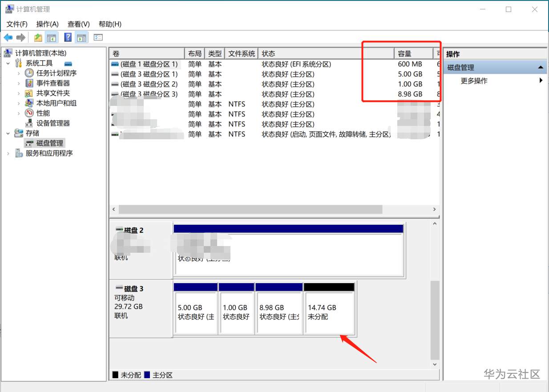549x392 pixels.
Task: Click the 任务计划程序 clock icon
Action: (x=29, y=73)
